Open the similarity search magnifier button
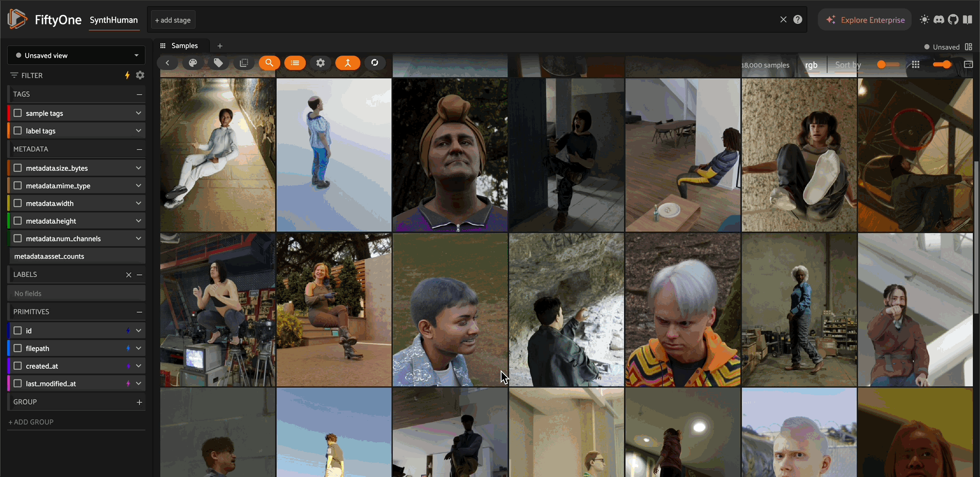 (x=269, y=63)
